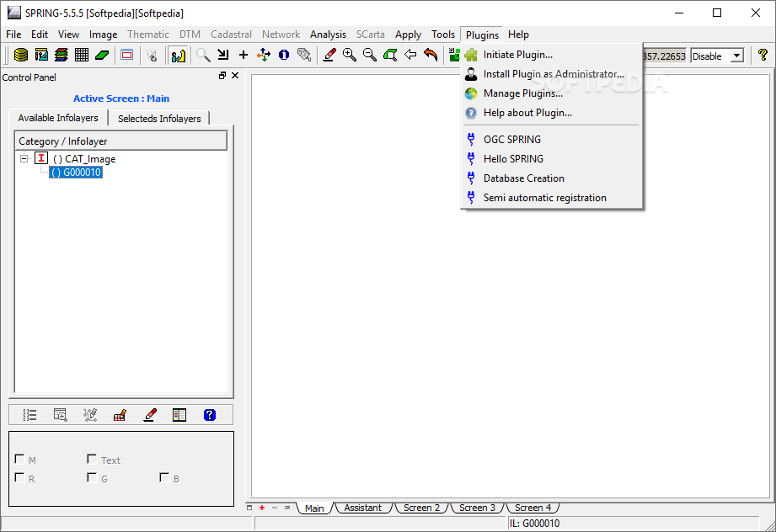
Task: Toggle the Control Panel toolbar icon
Action: pos(178,55)
